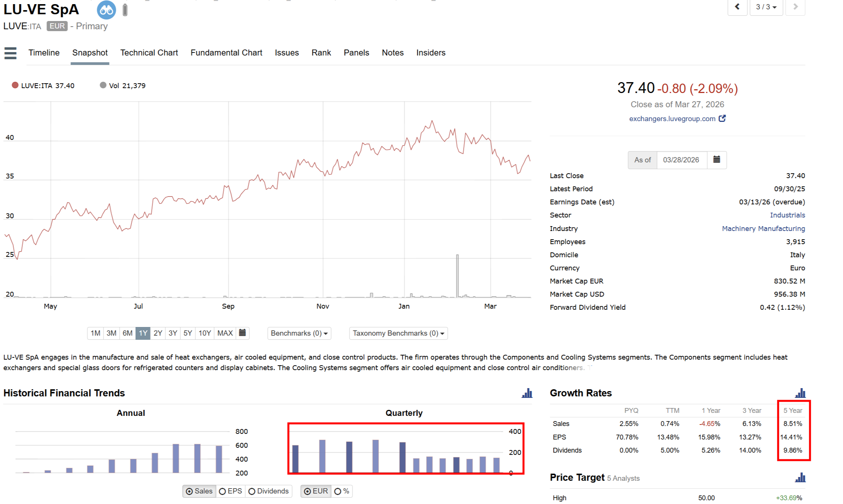
Task: Open the Insiders tab
Action: point(430,53)
